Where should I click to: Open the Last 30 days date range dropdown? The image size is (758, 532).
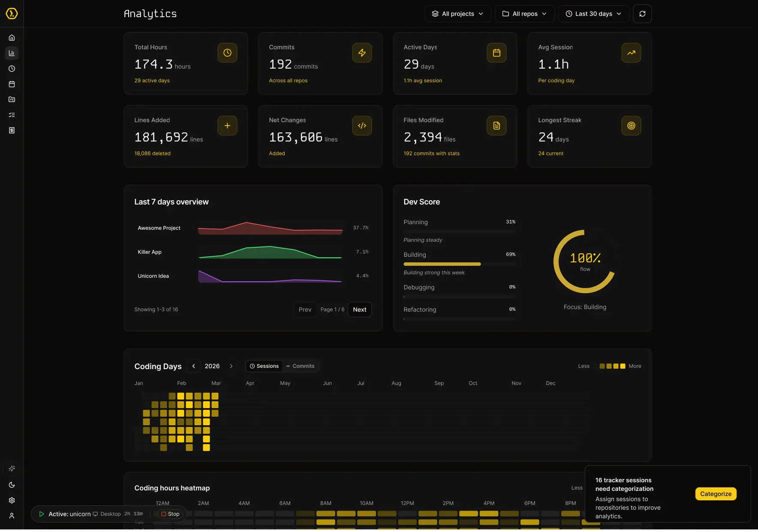coord(593,13)
